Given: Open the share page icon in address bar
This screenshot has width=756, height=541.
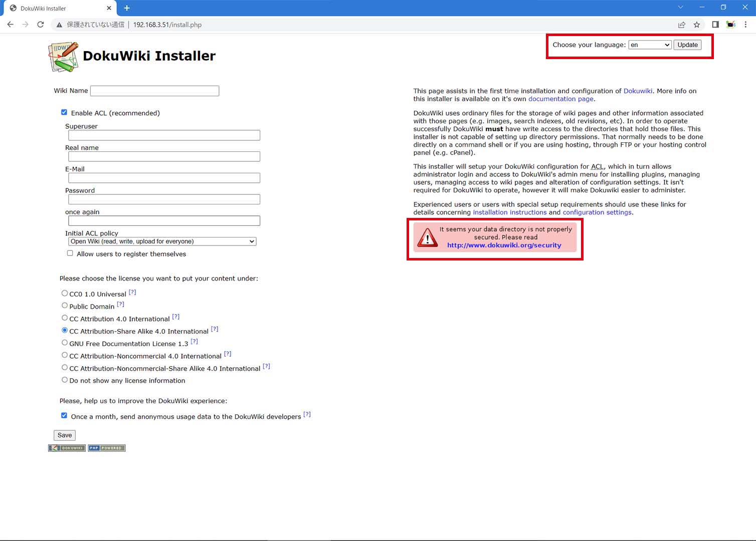Looking at the screenshot, I should click(x=682, y=25).
